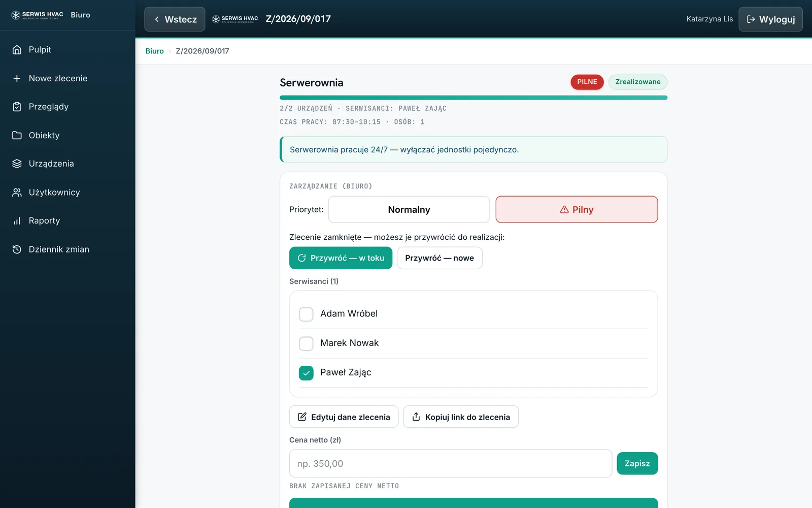Click the CZAS PRACY: 07:30–10:15 text
This screenshot has height=508, width=812.
click(x=330, y=122)
